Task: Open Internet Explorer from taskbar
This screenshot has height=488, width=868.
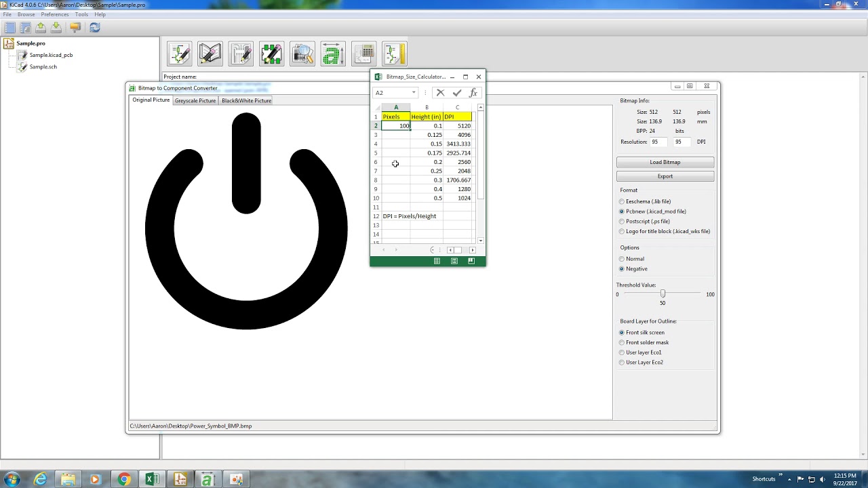Action: 41,479
